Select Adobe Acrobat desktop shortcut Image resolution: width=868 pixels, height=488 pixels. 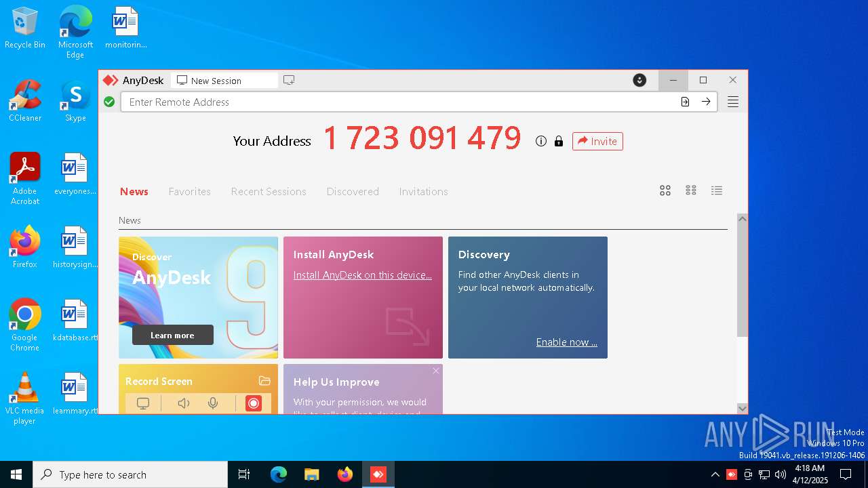tap(25, 179)
